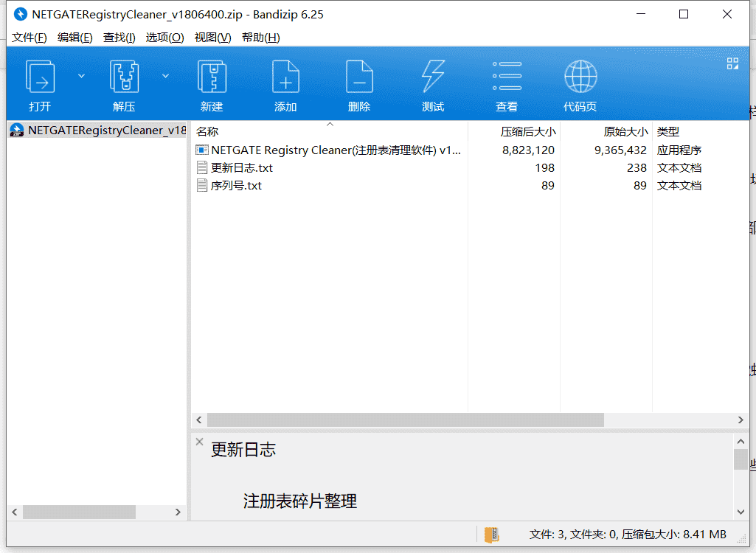The width and height of the screenshot is (756, 553).
Task: Open the 帮助(H) menu
Action: point(261,38)
